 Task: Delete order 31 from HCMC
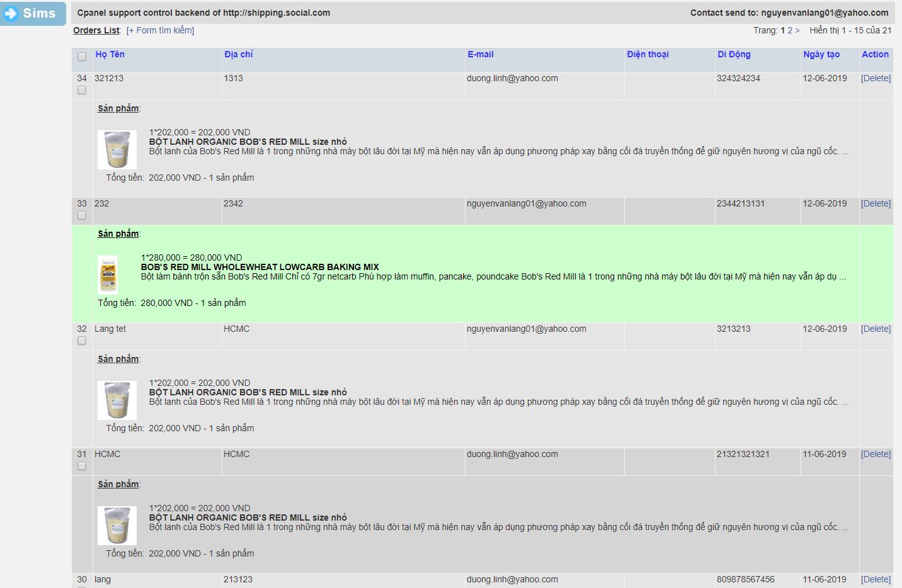[x=876, y=454]
